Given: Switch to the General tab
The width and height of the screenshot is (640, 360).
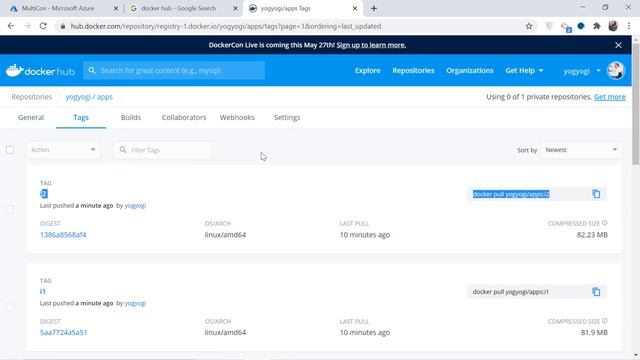Looking at the screenshot, I should pos(31,117).
